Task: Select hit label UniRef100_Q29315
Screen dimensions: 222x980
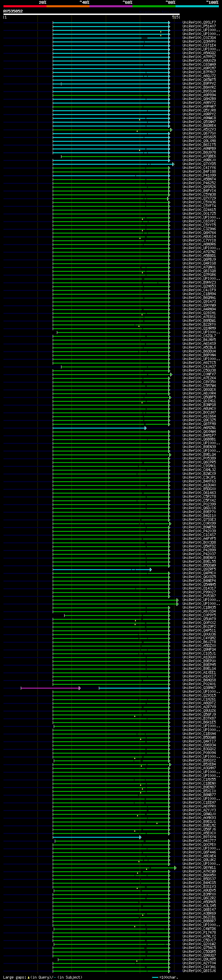Action: point(199,695)
